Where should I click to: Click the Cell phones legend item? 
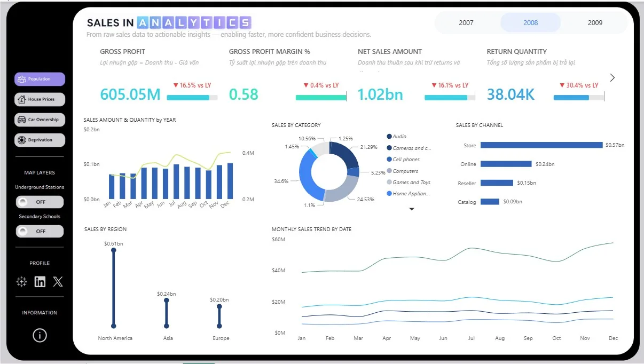pyautogui.click(x=403, y=160)
